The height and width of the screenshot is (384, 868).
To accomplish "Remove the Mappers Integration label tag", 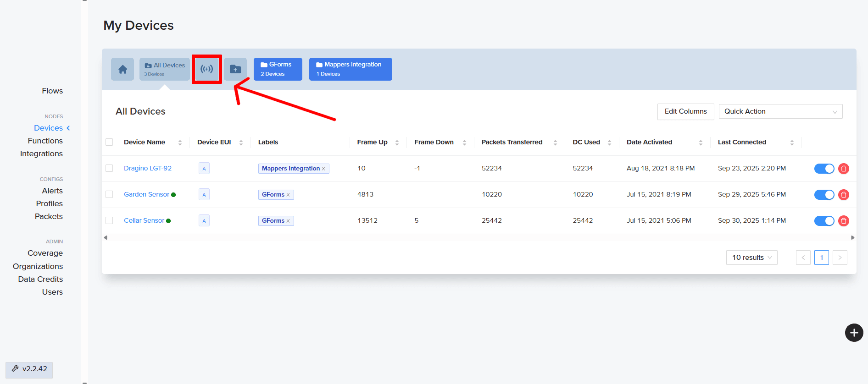I will tap(323, 169).
